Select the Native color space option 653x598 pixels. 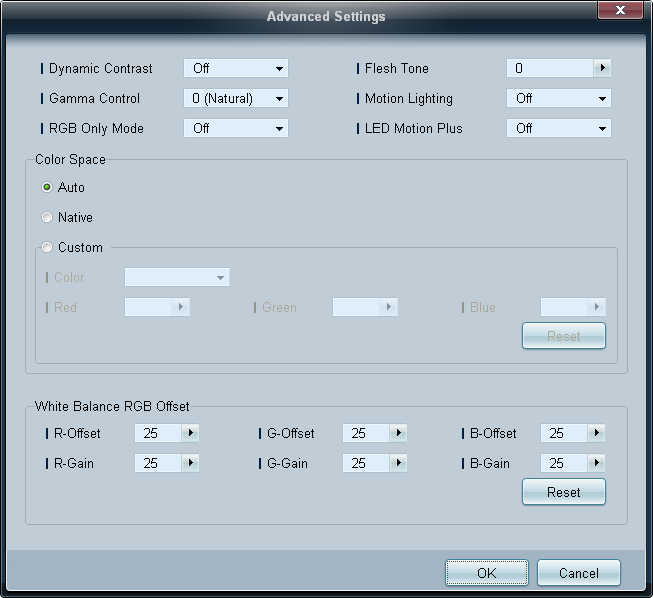[47, 217]
